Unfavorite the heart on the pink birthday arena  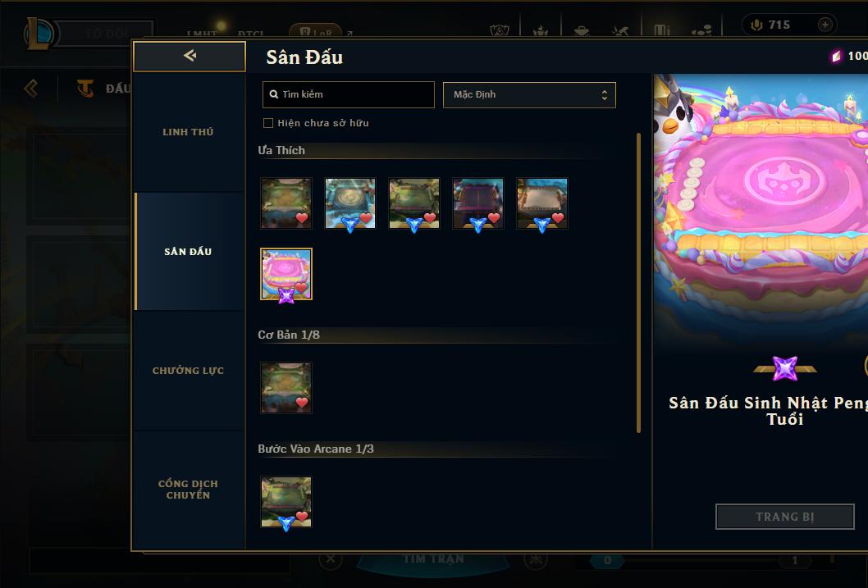[301, 288]
